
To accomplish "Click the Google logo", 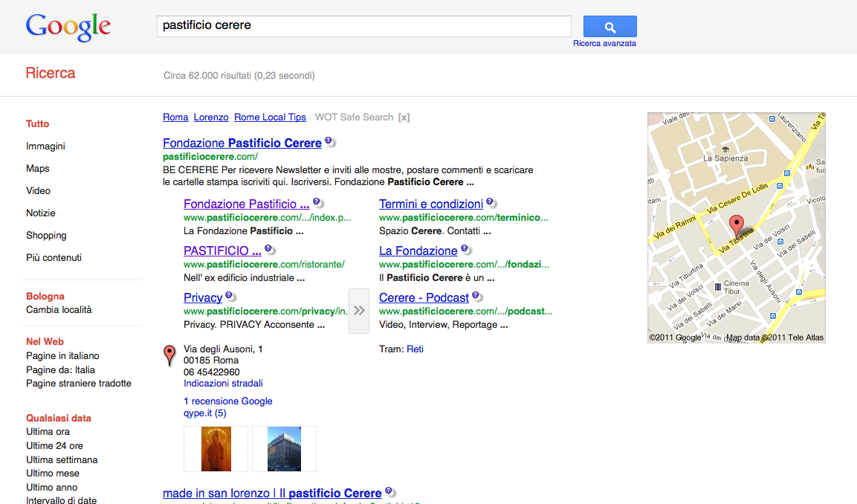I will click(68, 28).
